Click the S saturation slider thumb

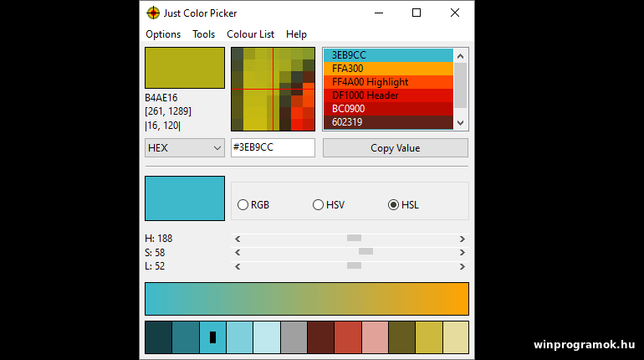pos(366,251)
